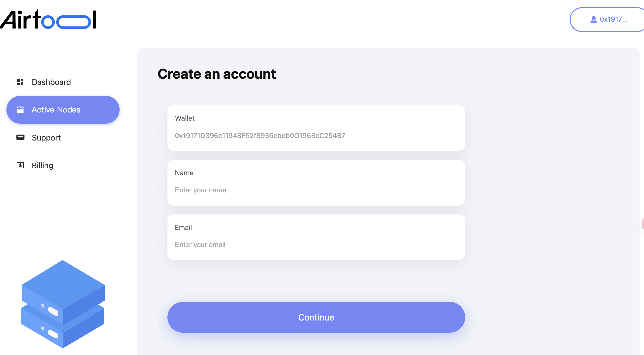Click the user profile avatar icon
The image size is (644, 355).
pos(593,20)
